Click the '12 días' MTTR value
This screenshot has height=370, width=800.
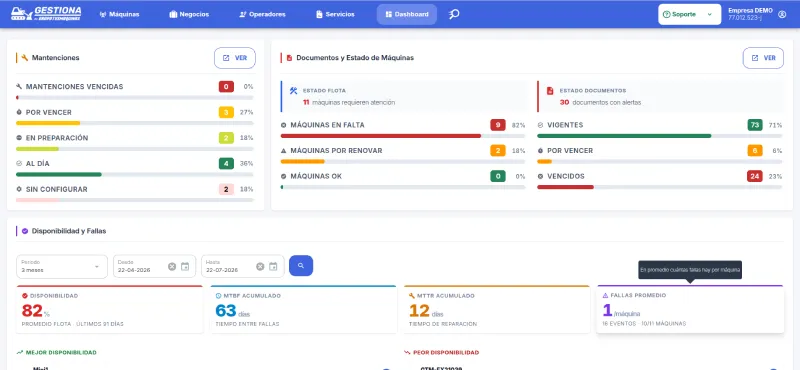426,310
